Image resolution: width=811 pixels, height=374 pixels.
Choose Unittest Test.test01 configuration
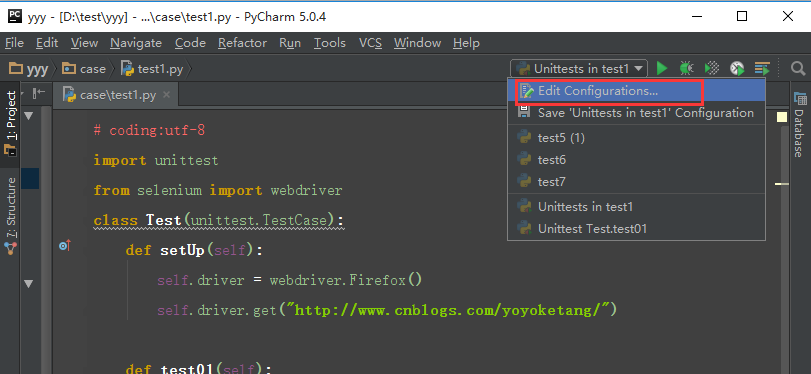click(x=637, y=229)
